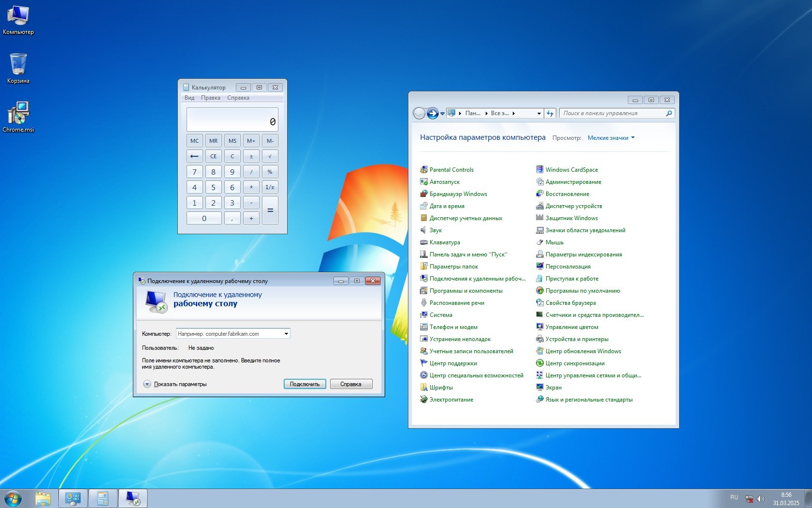The width and height of the screenshot is (812, 508).
Task: Click the volume icon in system tray
Action: click(x=761, y=498)
